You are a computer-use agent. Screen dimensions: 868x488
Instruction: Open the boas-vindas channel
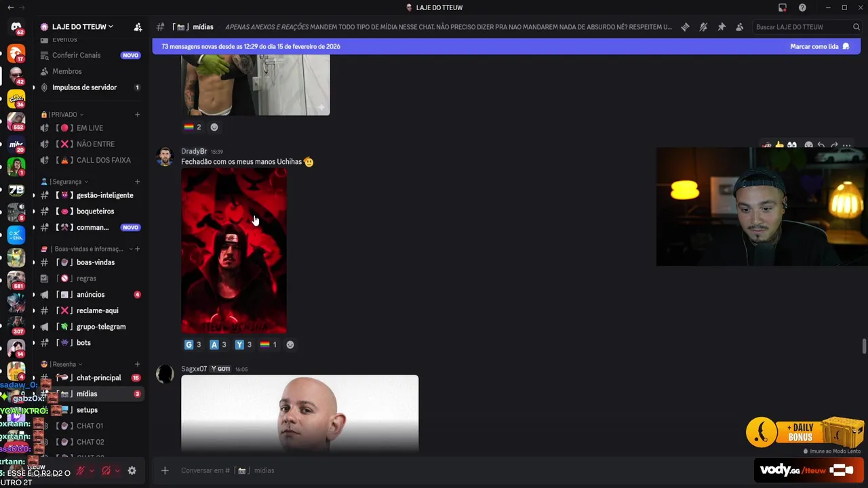click(x=91, y=262)
